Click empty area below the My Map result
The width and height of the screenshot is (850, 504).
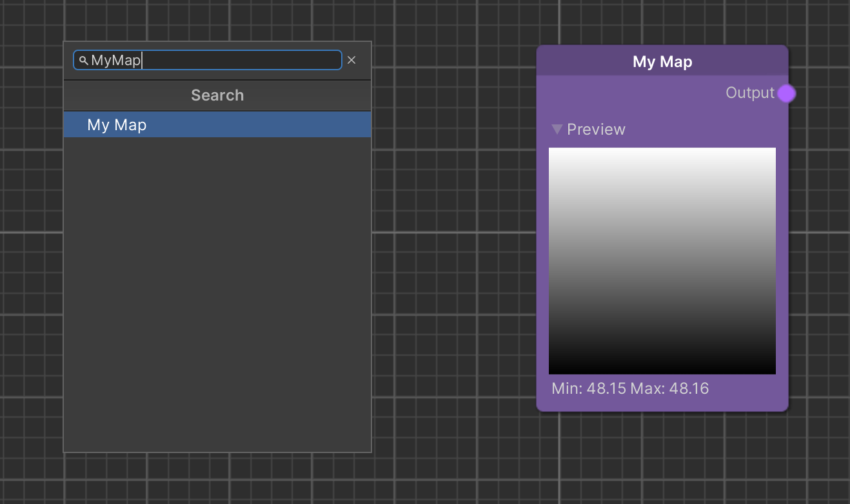click(217, 290)
